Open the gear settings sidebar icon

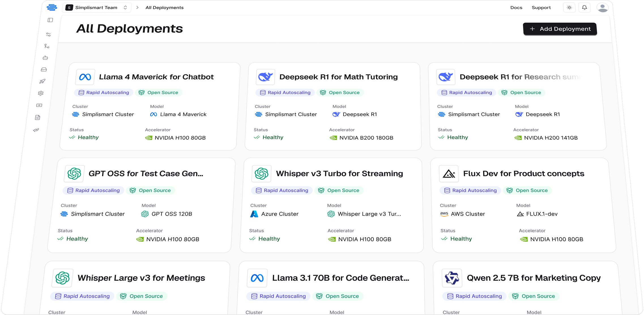click(41, 93)
